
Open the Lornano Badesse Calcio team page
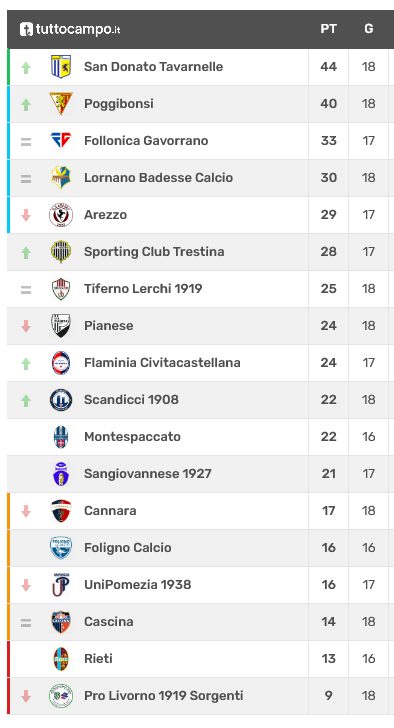tap(158, 177)
